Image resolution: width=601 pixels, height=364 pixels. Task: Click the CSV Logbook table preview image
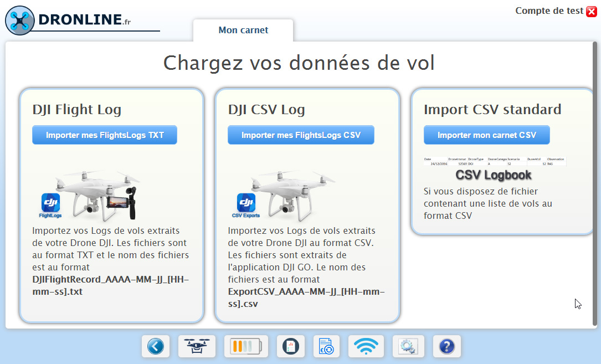point(495,161)
